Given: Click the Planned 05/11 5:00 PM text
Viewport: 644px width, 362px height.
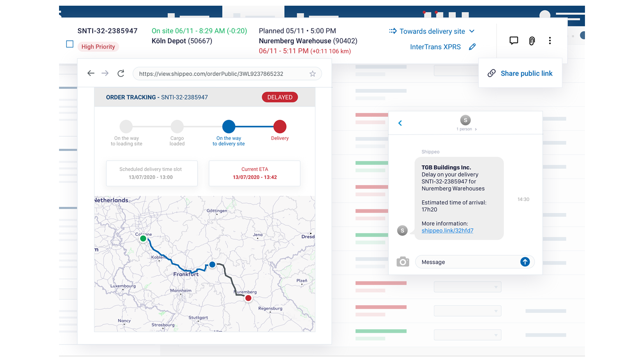Looking at the screenshot, I should tap(297, 31).
